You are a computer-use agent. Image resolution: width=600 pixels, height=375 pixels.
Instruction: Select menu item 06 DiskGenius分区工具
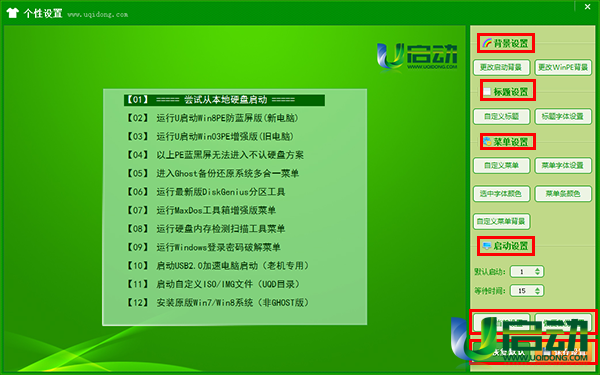click(x=206, y=192)
